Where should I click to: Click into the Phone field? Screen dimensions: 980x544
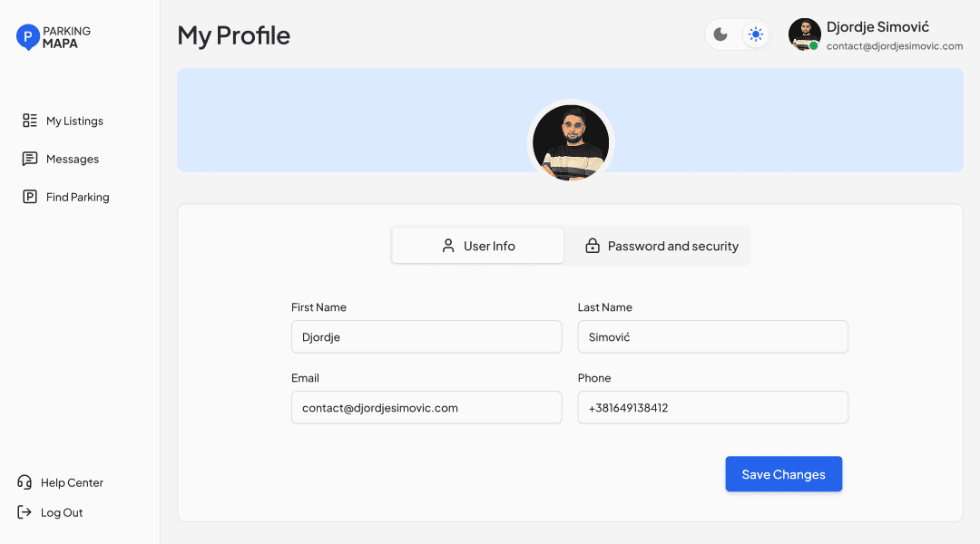pos(712,407)
